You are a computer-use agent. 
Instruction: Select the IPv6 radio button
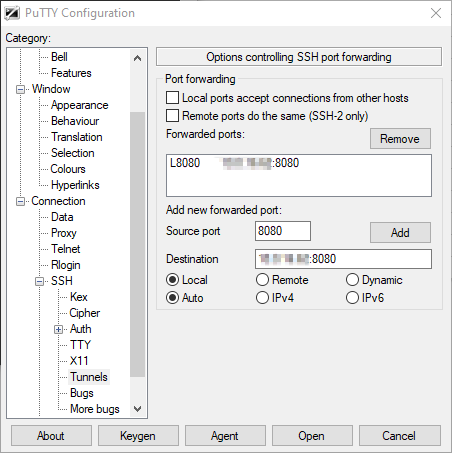(x=352, y=298)
